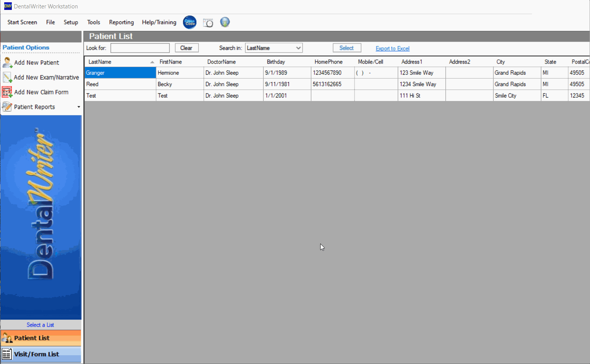
Task: Follow the Export to Excel link
Action: (x=393, y=48)
